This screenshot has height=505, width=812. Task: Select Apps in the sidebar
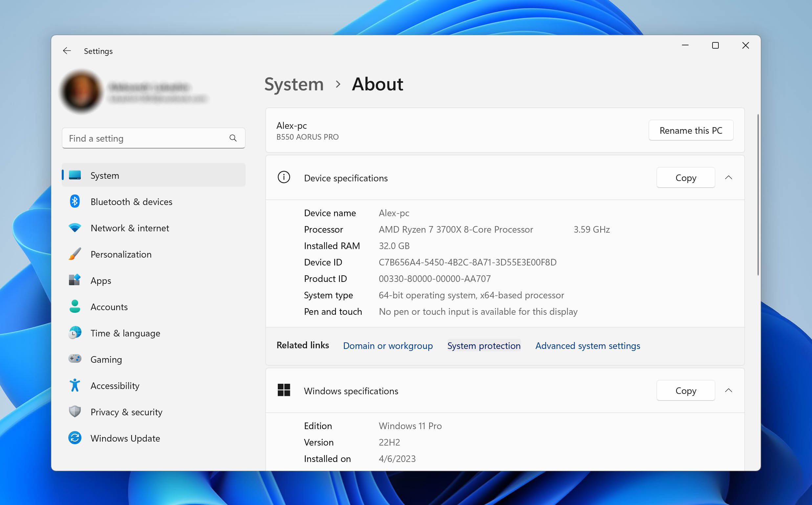point(154,280)
